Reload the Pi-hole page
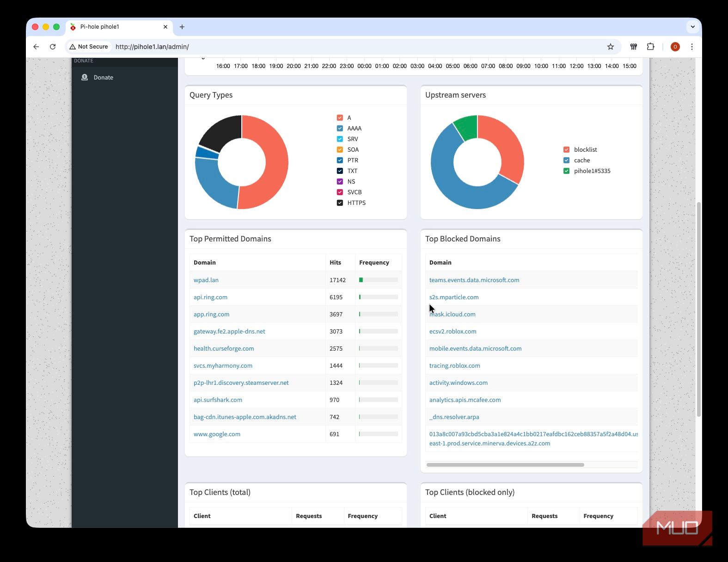Image resolution: width=728 pixels, height=562 pixels. coord(53,47)
